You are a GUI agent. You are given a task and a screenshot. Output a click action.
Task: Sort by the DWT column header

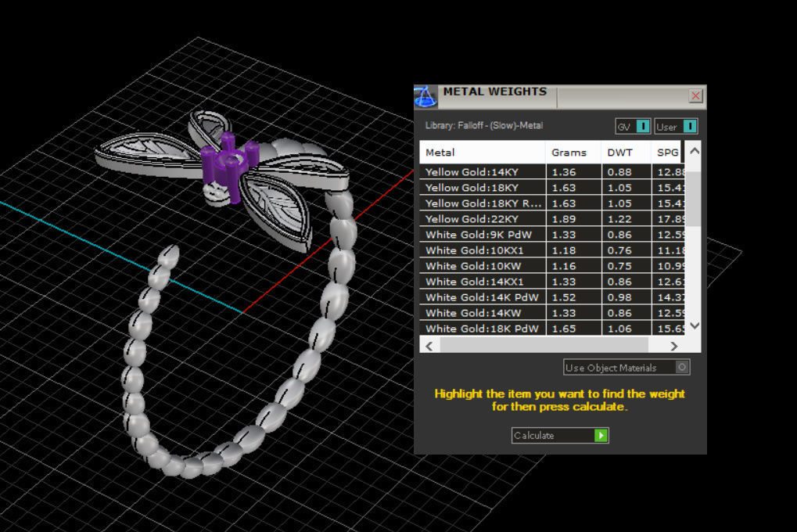coord(626,152)
